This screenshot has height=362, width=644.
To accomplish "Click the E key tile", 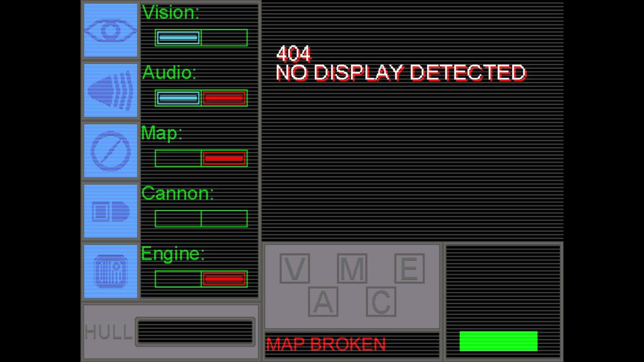I will tap(409, 268).
